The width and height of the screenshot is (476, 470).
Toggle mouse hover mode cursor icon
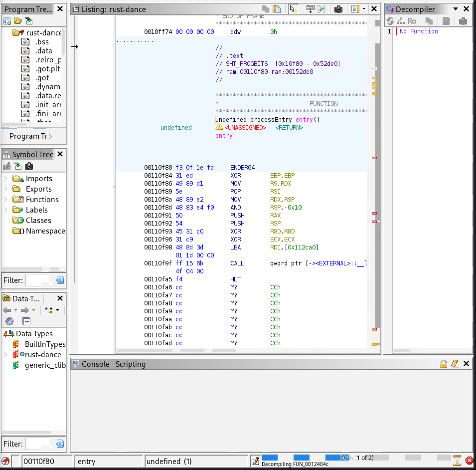(293, 9)
